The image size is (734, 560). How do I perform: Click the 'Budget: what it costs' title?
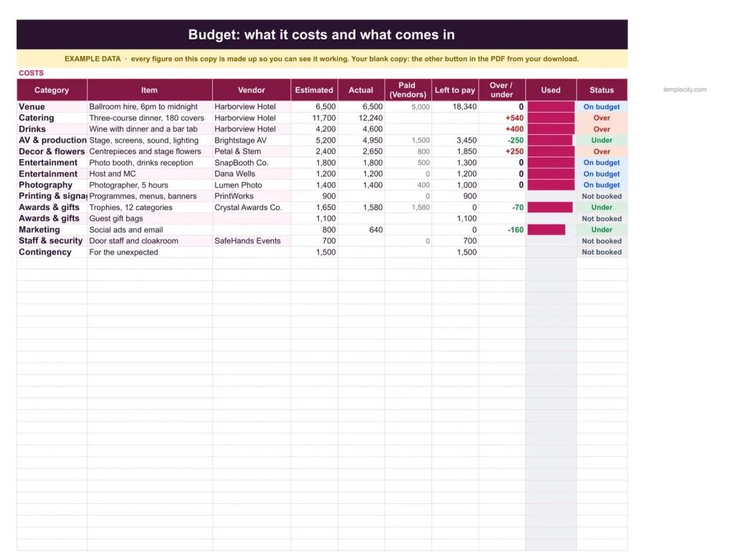322,34
